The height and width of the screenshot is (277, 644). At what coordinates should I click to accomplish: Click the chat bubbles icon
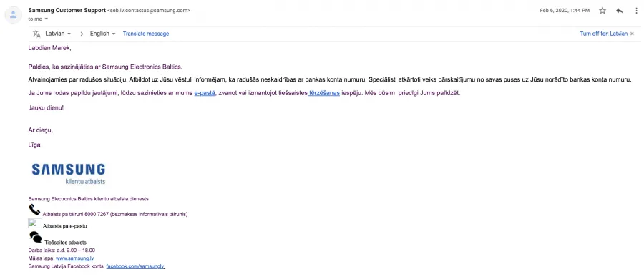pyautogui.click(x=35, y=237)
